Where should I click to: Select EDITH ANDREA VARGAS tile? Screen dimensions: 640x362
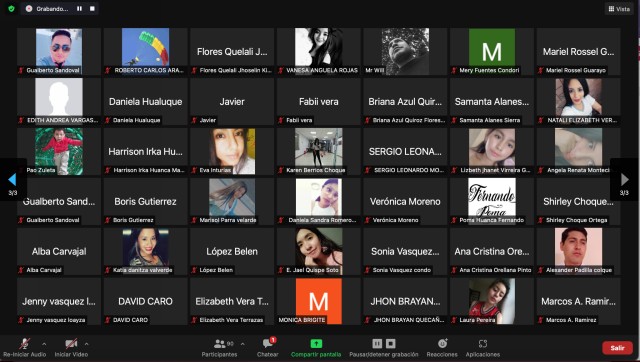coord(59,102)
